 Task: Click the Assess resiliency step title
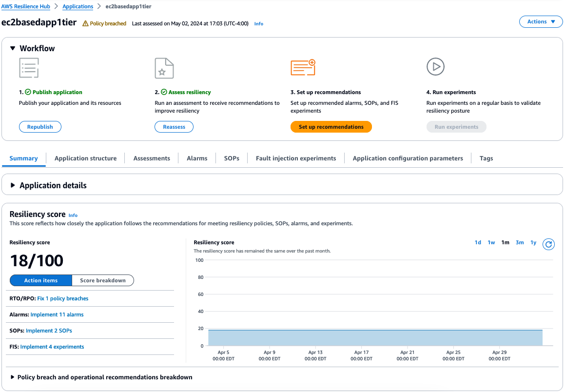(x=190, y=92)
